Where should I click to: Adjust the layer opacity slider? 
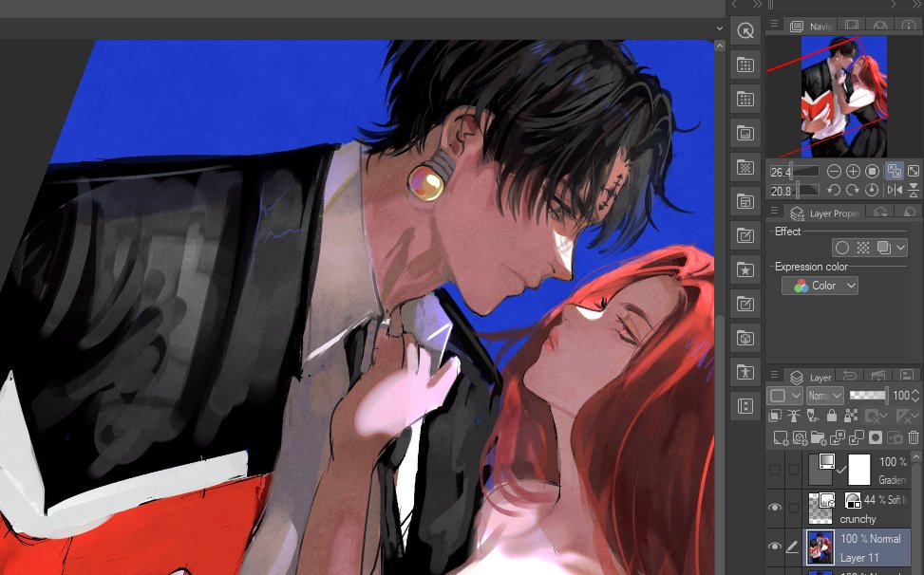coord(868,396)
